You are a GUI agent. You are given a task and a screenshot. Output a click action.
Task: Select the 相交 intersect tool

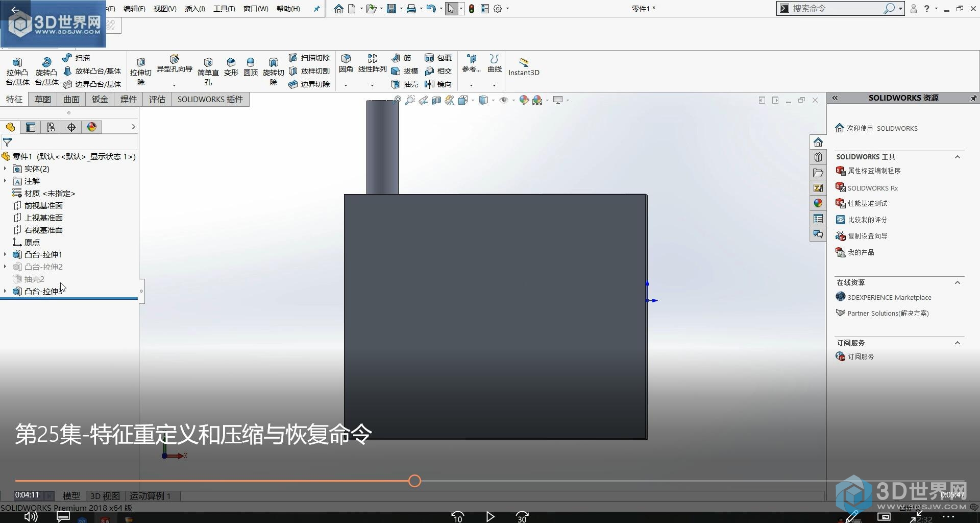[438, 71]
